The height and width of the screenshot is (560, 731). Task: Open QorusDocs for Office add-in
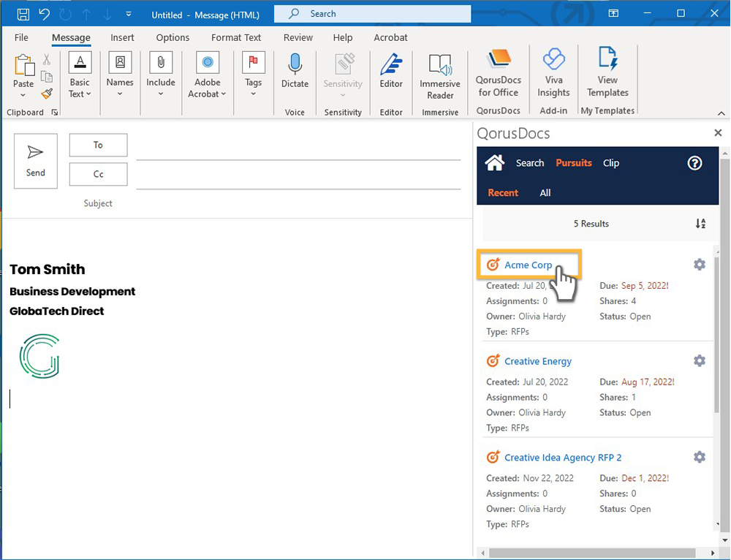tap(499, 72)
